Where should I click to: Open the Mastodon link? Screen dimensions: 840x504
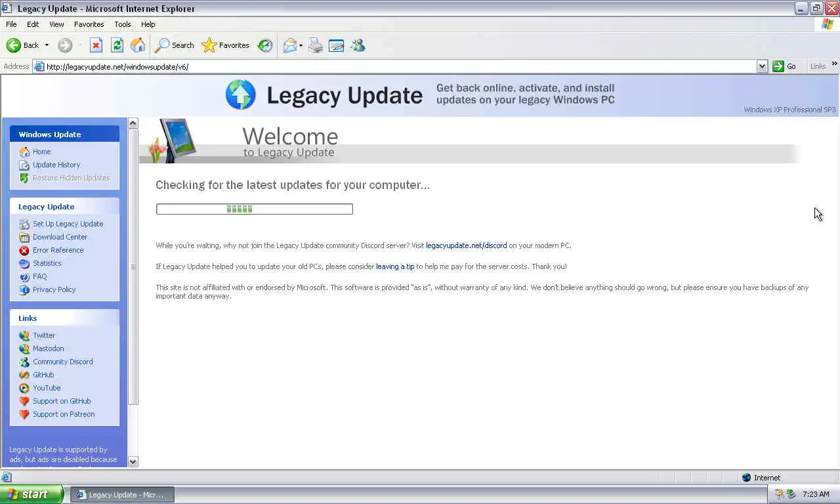click(x=49, y=348)
